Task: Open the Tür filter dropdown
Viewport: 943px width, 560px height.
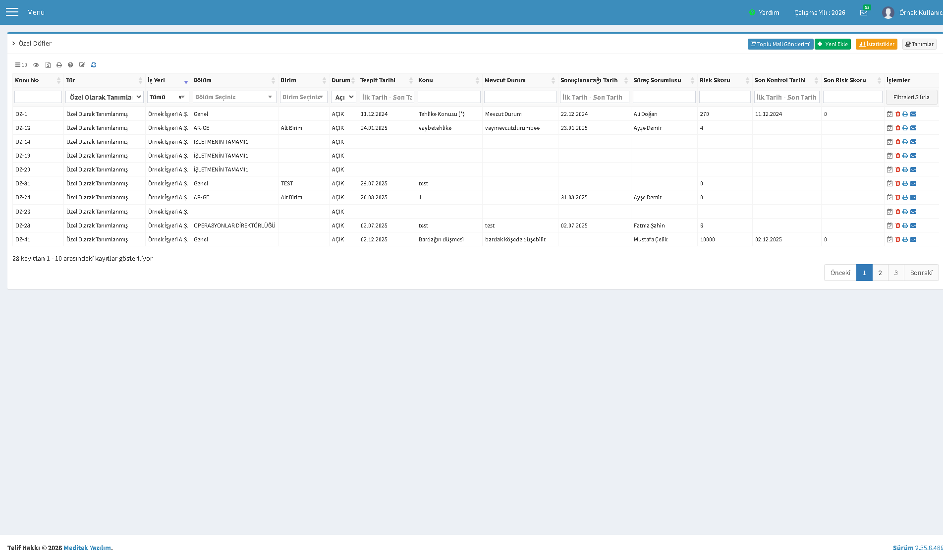Action: tap(105, 97)
